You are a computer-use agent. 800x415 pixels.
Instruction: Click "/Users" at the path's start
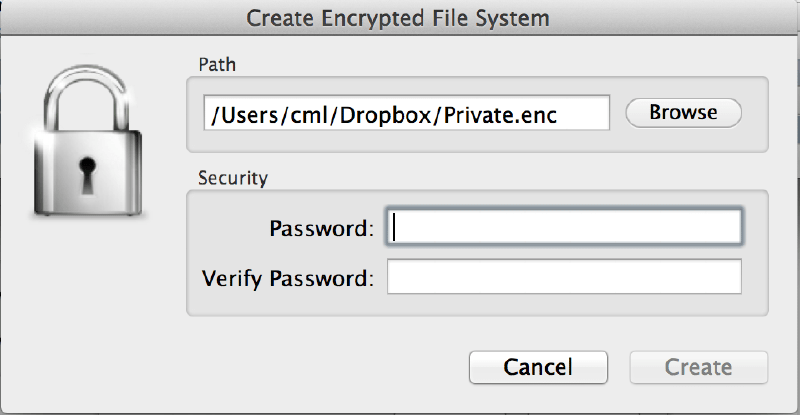240,115
